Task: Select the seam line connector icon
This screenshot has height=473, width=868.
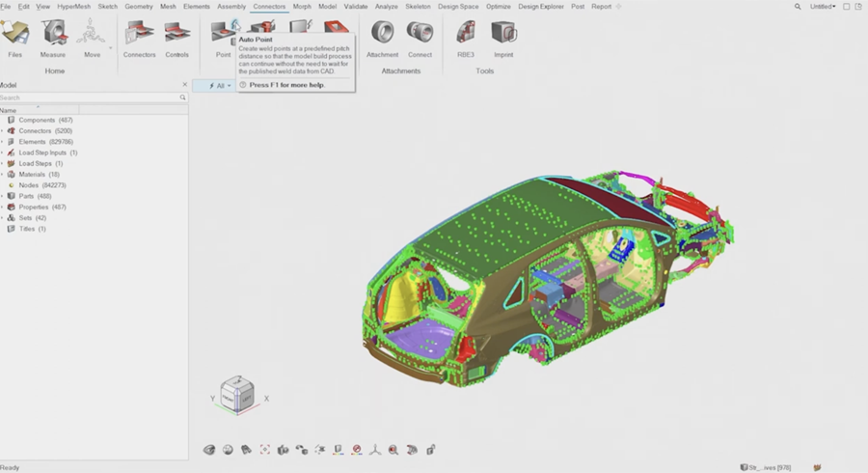Action: [301, 27]
